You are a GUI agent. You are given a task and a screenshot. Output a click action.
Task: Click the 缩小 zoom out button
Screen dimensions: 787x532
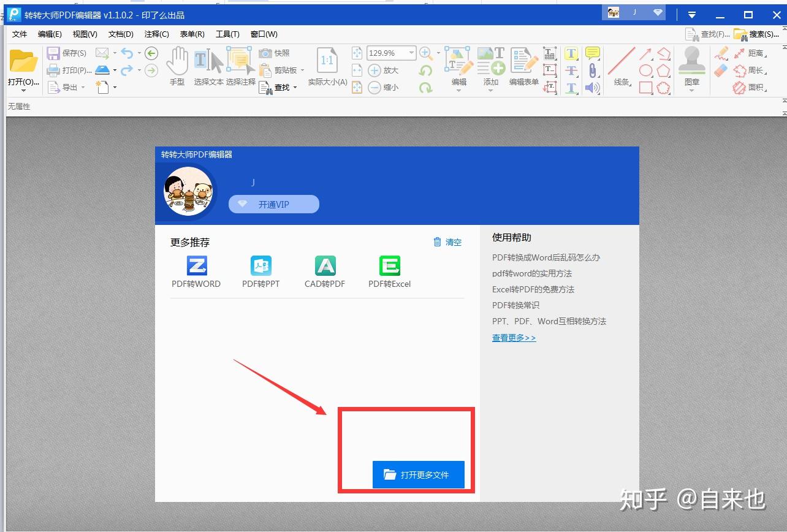pos(384,88)
